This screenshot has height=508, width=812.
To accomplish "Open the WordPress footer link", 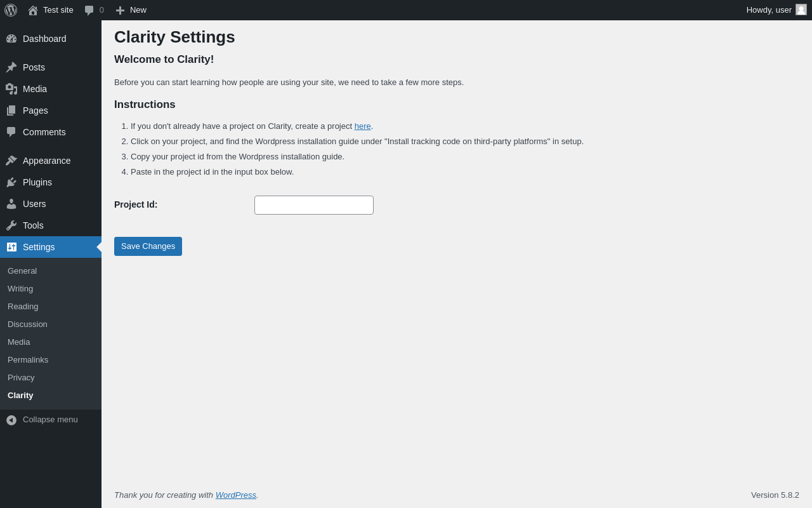I will pos(235,495).
